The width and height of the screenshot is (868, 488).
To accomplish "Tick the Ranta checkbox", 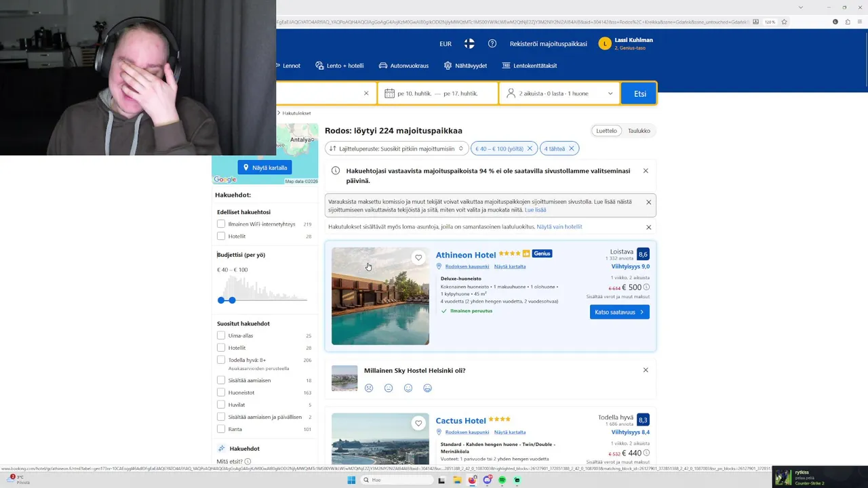I will click(221, 429).
